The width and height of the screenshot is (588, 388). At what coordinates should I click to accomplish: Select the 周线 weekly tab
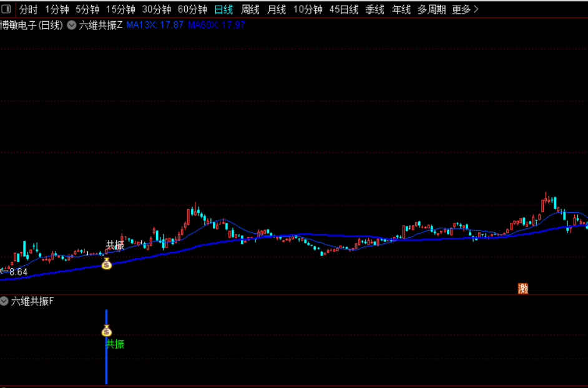pyautogui.click(x=250, y=9)
